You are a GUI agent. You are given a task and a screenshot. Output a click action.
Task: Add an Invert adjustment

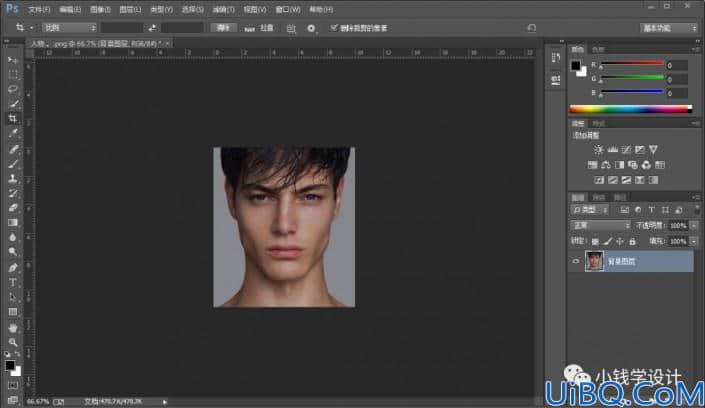pyautogui.click(x=599, y=180)
